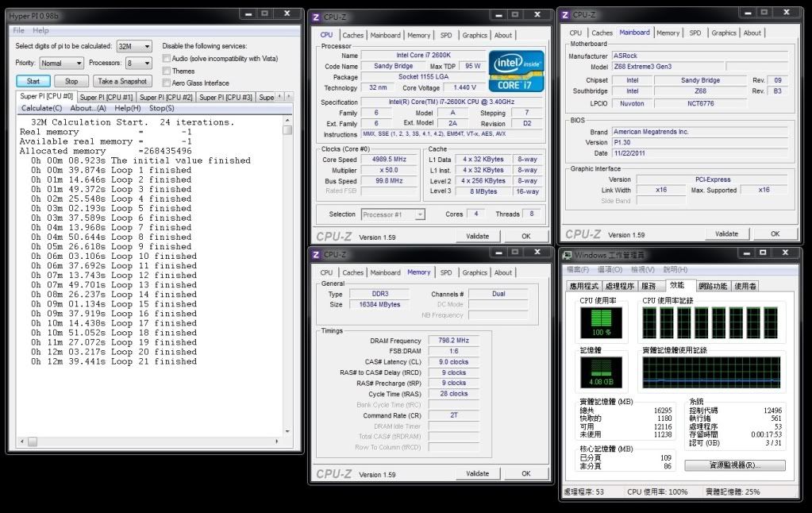Click the Z68 Extreme3 Gen3 model field
The width and height of the screenshot is (812, 513).
coord(668,67)
